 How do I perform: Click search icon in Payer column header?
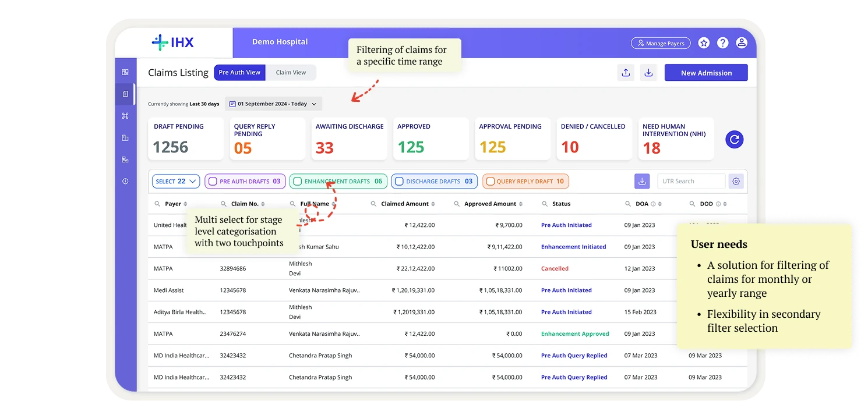click(x=157, y=204)
